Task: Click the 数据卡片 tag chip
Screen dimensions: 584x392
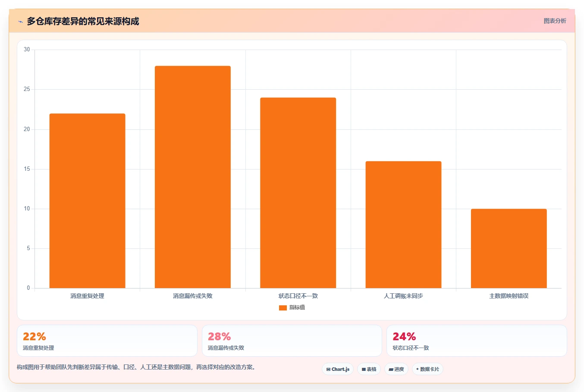Action: 427,369
